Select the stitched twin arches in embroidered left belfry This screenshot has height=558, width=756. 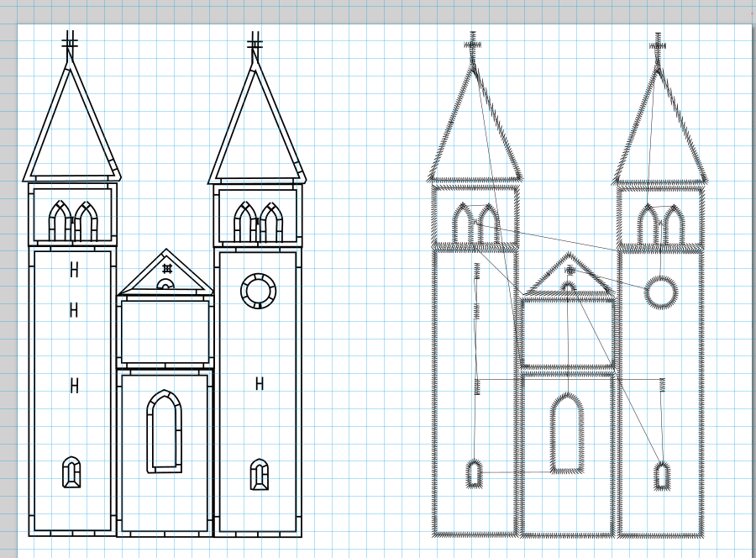coord(475,224)
